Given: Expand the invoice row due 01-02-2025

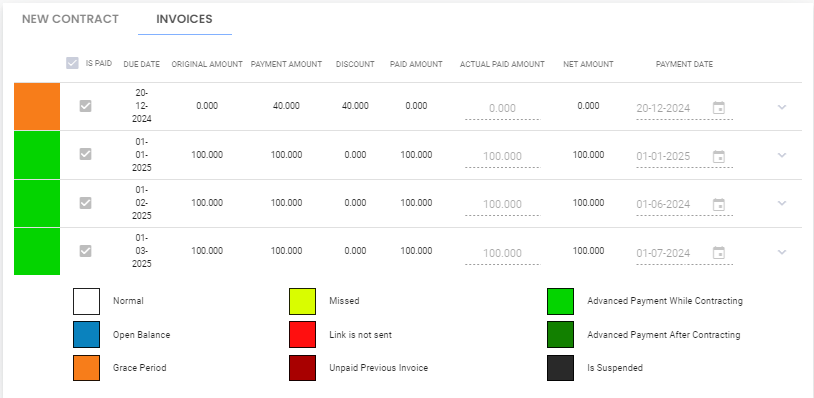Looking at the screenshot, I should pyautogui.click(x=782, y=203).
